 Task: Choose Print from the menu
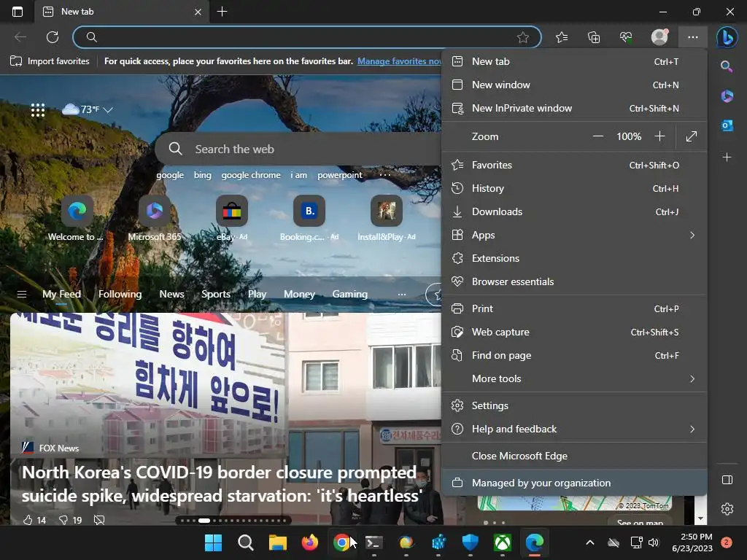pos(574,308)
